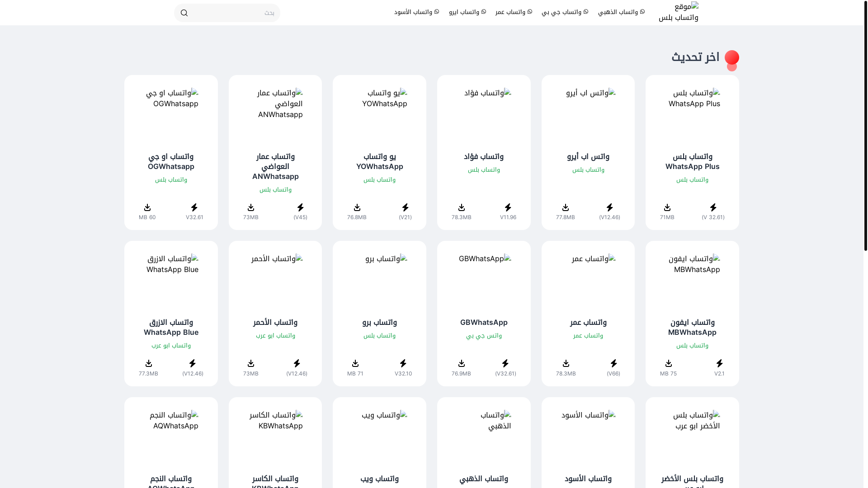The image size is (868, 488).
Task: Click download icon above 76.8MB
Action: pyautogui.click(x=357, y=207)
